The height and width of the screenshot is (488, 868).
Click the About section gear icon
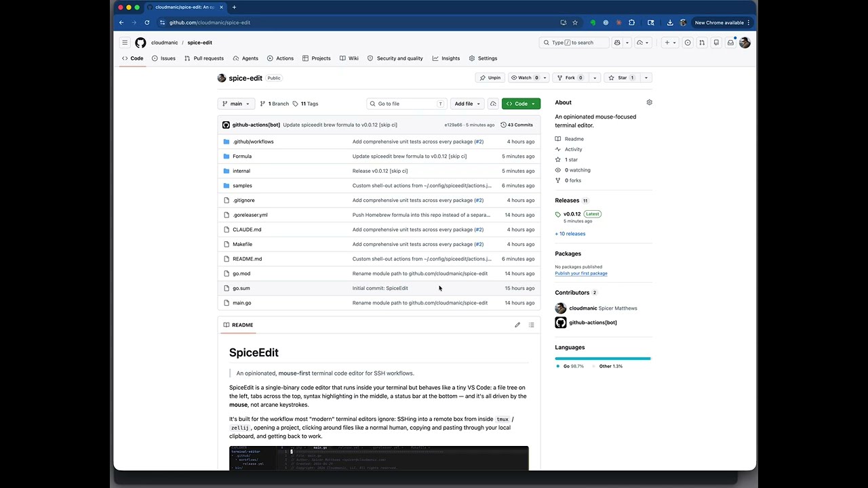tap(649, 102)
